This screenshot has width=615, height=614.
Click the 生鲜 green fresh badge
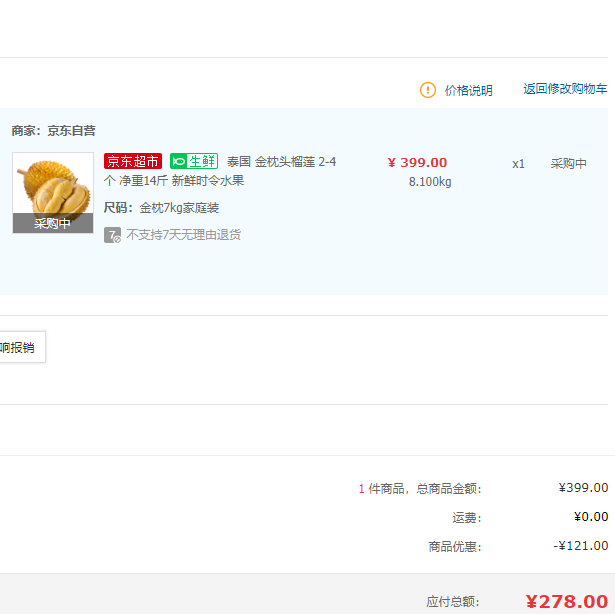(194, 161)
